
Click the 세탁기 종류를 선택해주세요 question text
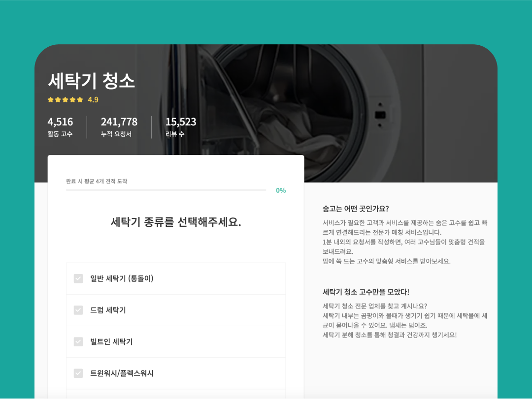pyautogui.click(x=175, y=222)
